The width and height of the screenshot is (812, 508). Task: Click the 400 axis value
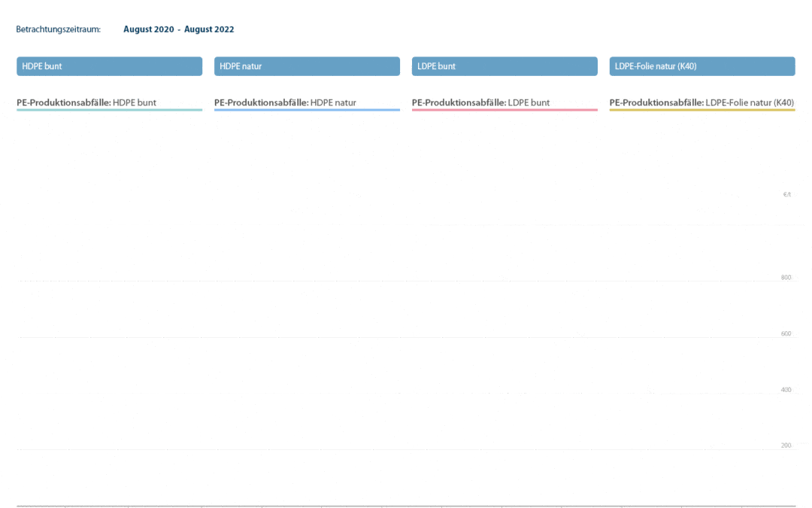point(786,389)
